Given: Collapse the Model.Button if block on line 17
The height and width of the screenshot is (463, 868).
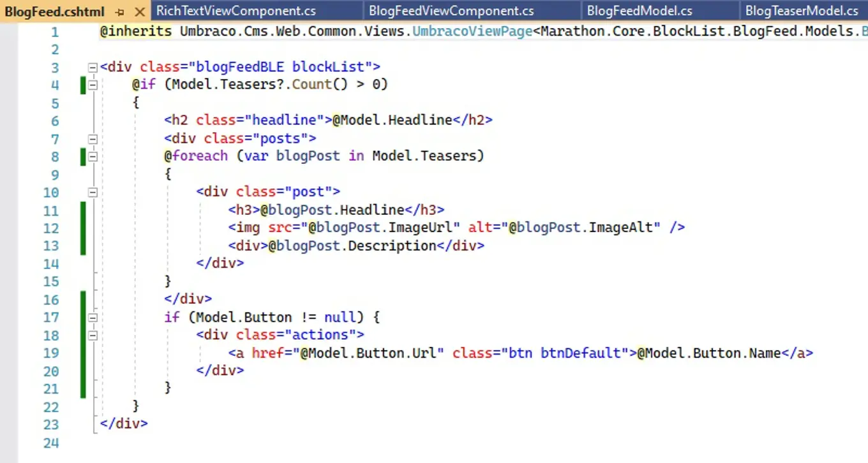Looking at the screenshot, I should (x=93, y=318).
